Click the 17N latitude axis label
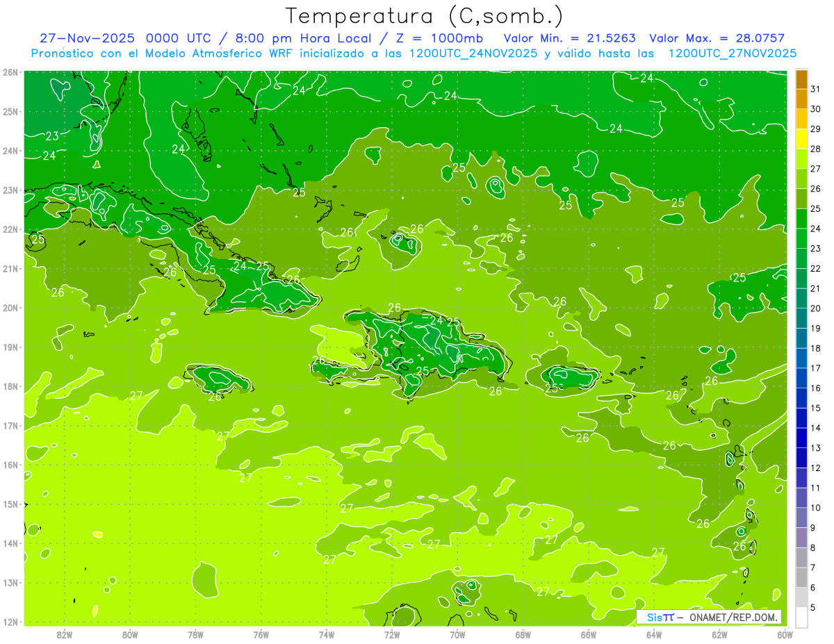 click(10, 425)
